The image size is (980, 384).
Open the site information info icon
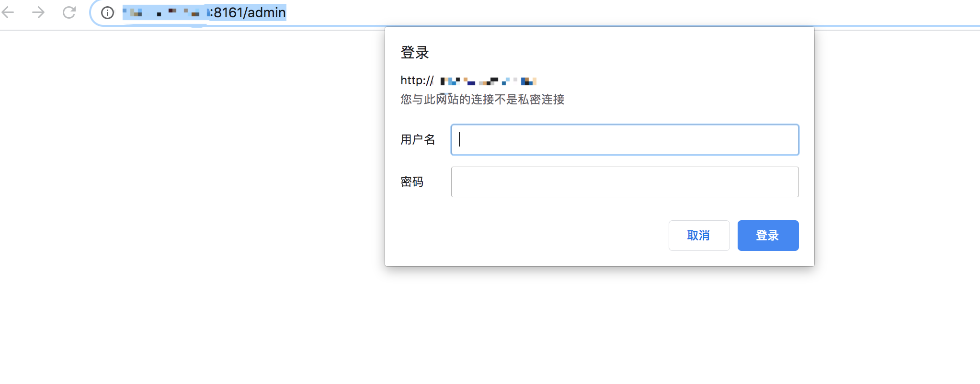106,13
